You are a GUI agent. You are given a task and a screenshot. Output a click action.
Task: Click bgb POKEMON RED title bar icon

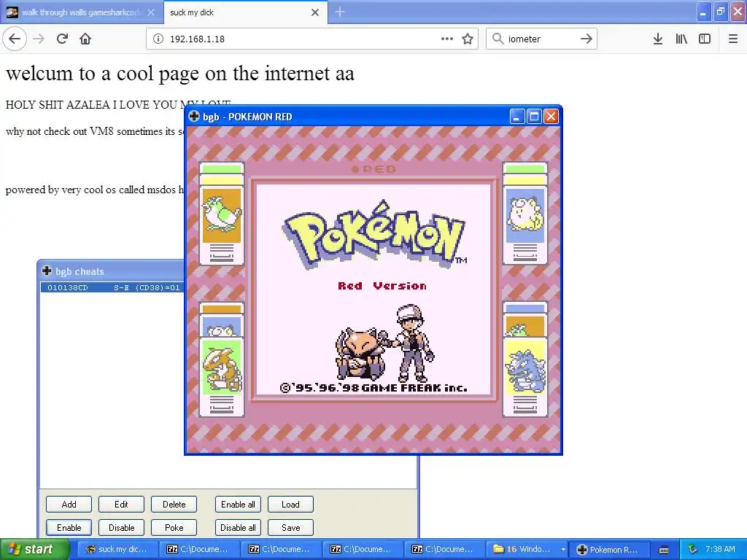194,116
